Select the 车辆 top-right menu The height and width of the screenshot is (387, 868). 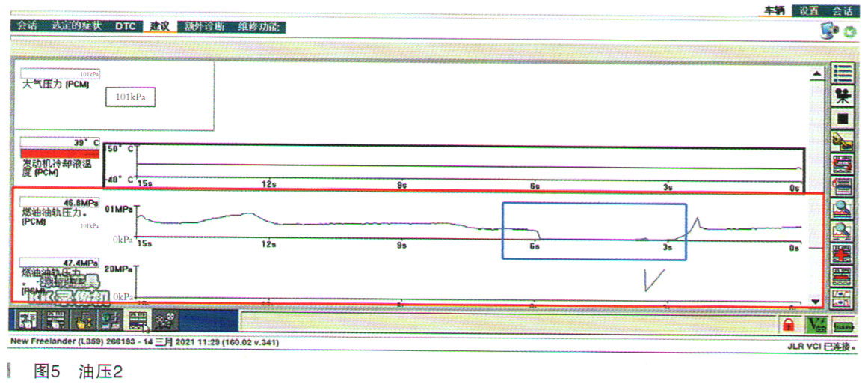point(775,10)
